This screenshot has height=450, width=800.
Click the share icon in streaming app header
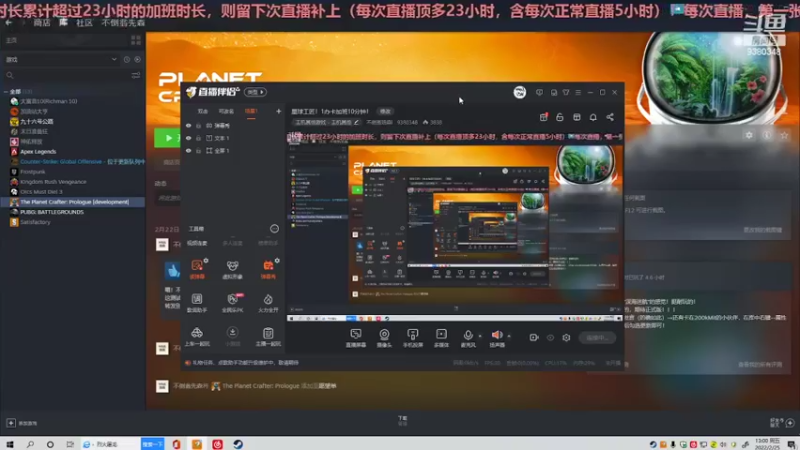(610, 117)
